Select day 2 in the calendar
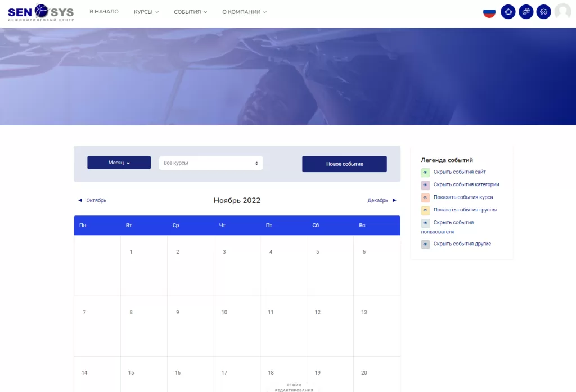 tap(177, 251)
